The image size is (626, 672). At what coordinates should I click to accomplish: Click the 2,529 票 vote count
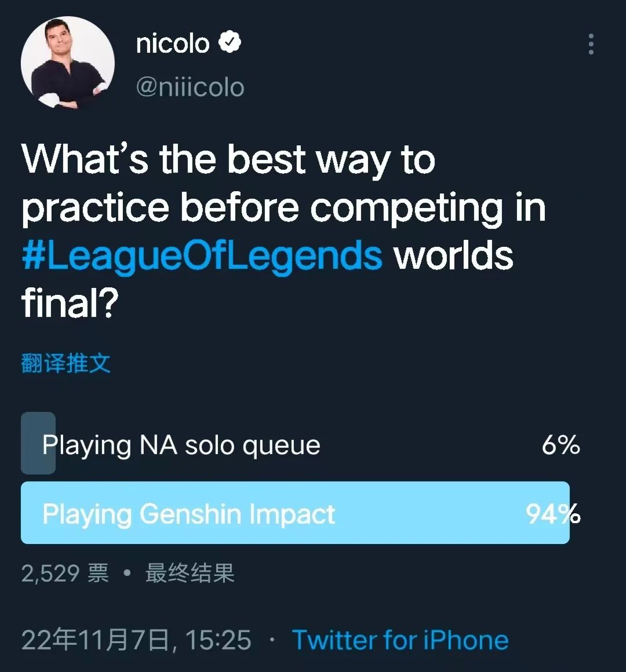(x=64, y=573)
